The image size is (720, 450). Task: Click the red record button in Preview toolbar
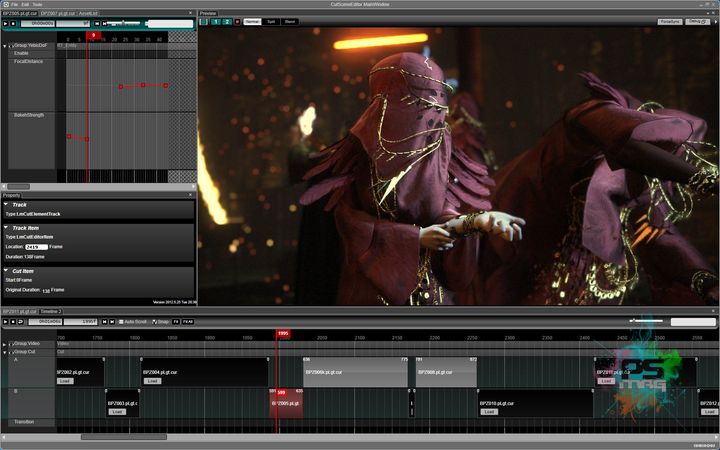tap(236, 21)
